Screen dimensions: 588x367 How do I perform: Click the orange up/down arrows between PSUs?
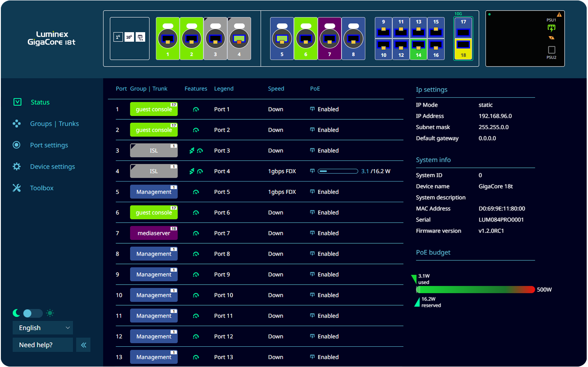coord(551,38)
